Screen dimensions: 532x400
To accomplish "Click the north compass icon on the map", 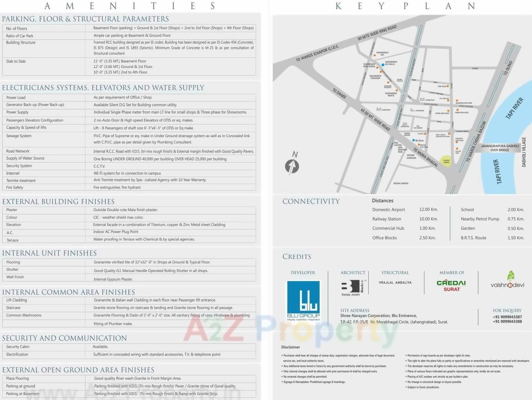I will click(x=293, y=166).
